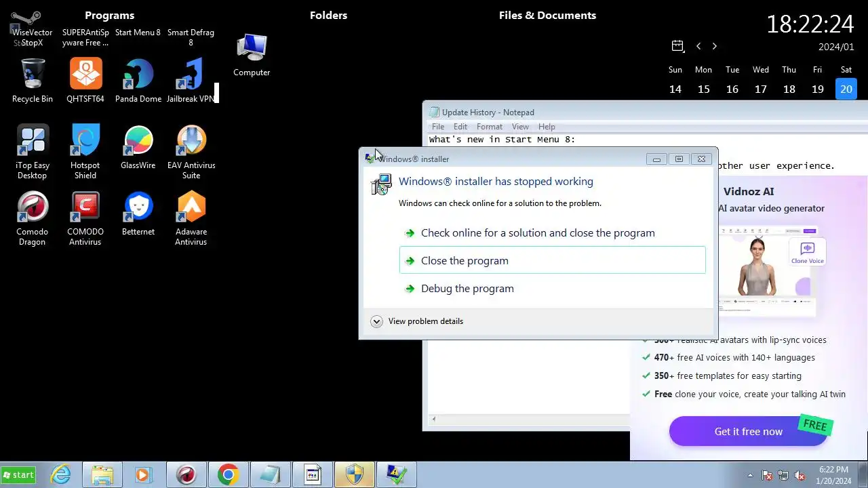Open the GlassWire shortcut

[x=138, y=147]
